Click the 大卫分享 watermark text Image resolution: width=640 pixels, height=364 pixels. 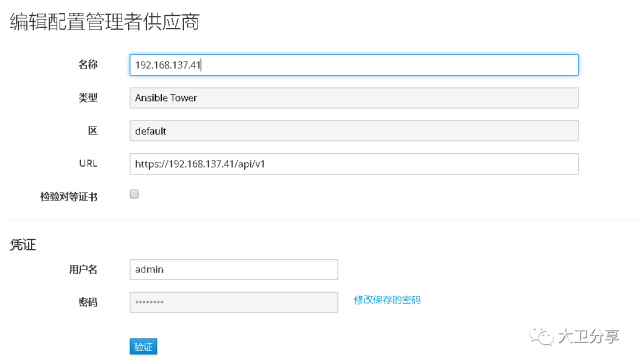pyautogui.click(x=588, y=336)
